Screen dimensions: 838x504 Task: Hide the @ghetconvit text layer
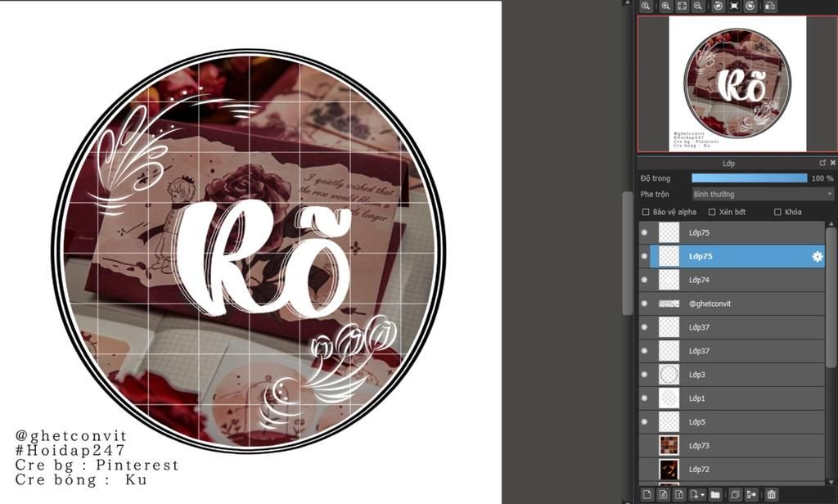pos(644,304)
